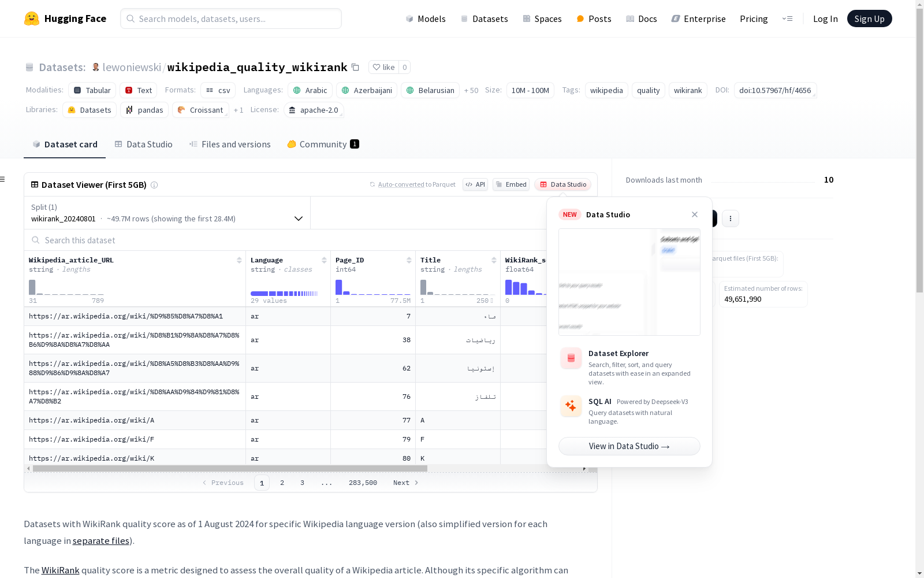The width and height of the screenshot is (924, 578).
Task: Click the Data Studio preview thumbnail
Action: point(629,282)
